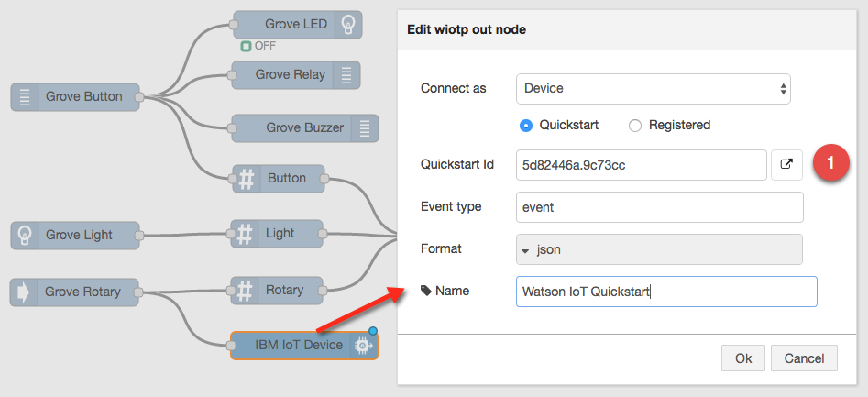Click the Grove Buzzer node icon
This screenshot has height=397, width=868.
365,128
